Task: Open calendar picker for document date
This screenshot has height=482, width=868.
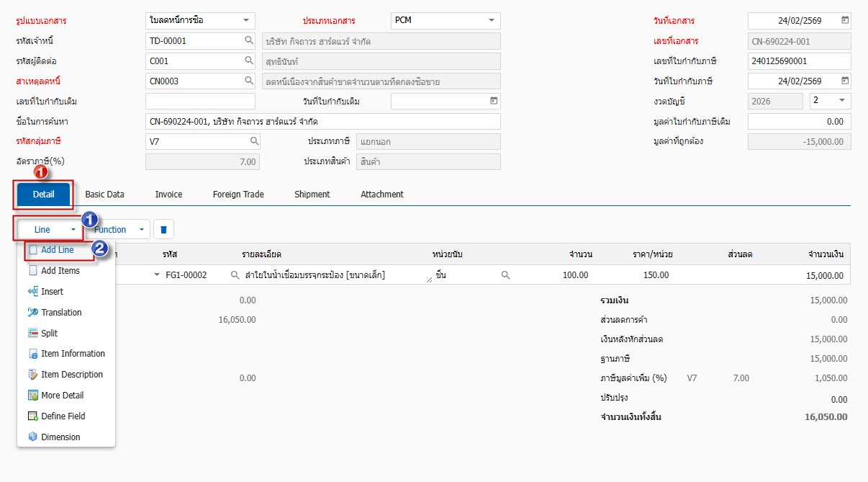Action: pos(845,21)
